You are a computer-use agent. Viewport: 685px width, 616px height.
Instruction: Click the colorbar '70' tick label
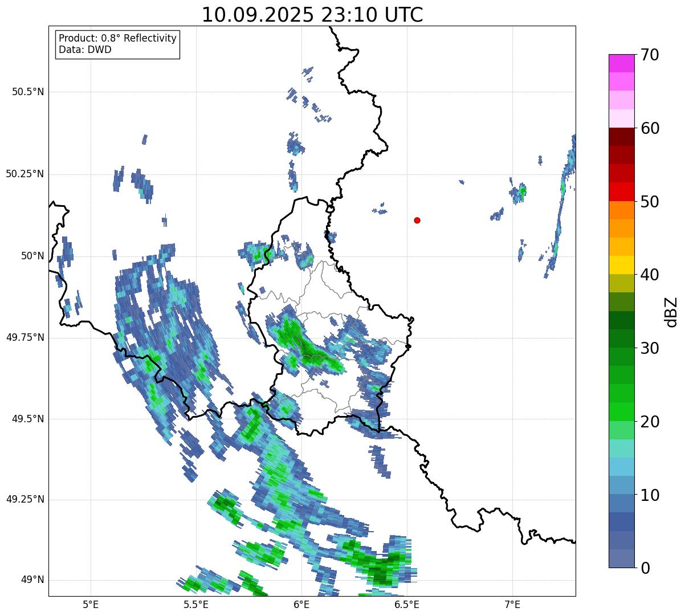coord(650,55)
